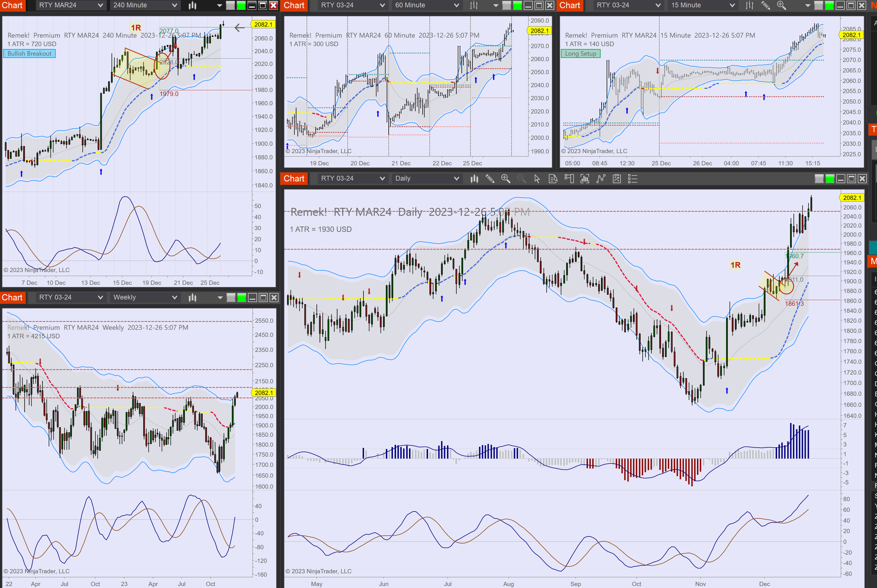Click the Chart tab of Daily window
877x588 pixels.
294,179
